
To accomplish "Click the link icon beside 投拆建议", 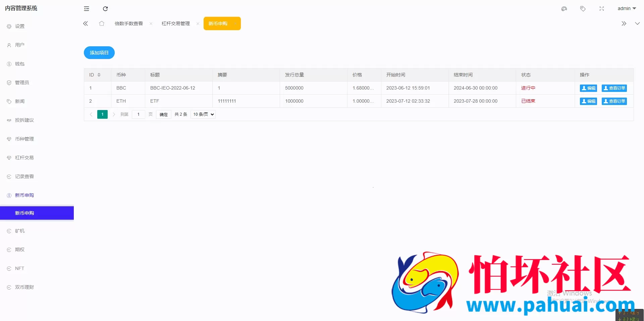I will pyautogui.click(x=9, y=120).
